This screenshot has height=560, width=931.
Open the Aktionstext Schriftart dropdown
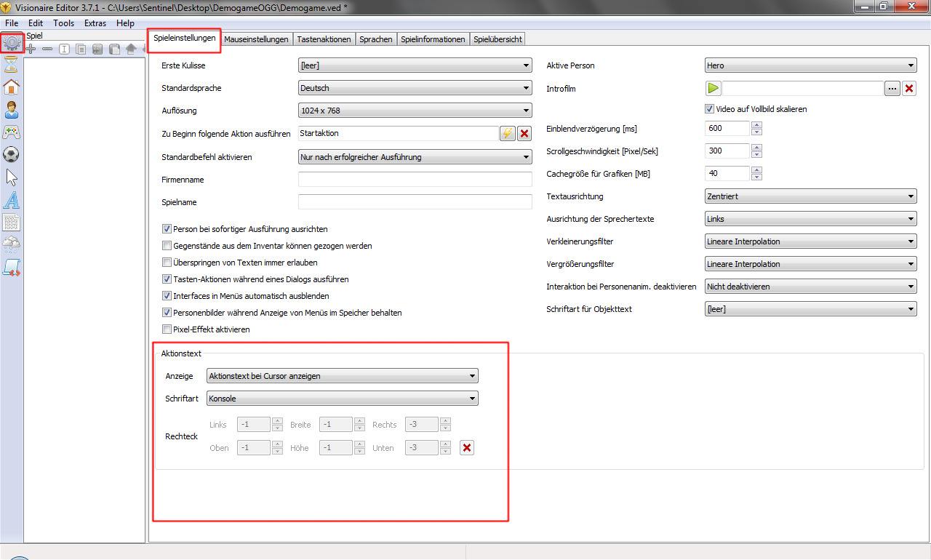click(x=342, y=399)
